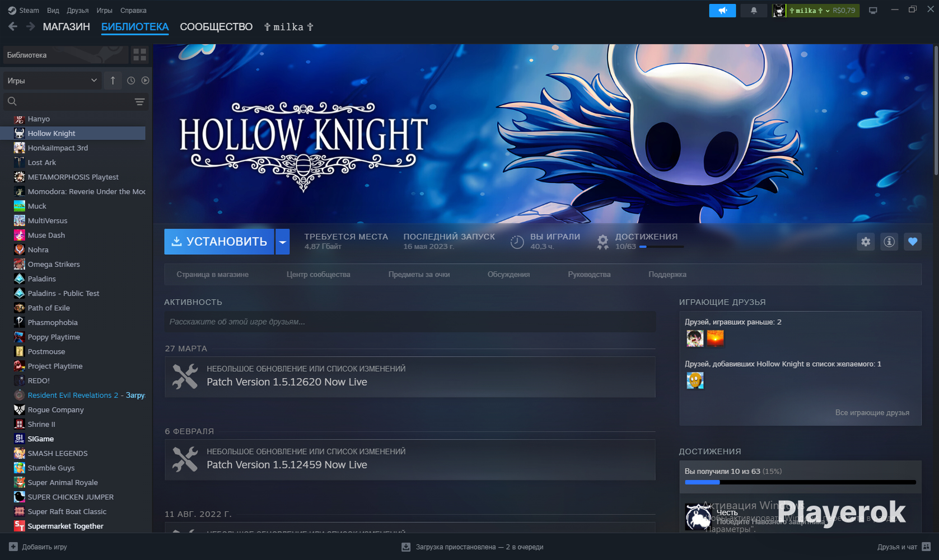The height and width of the screenshot is (560, 939).
Task: Open the БИБЛИОТЕКА tab
Action: pos(135,27)
